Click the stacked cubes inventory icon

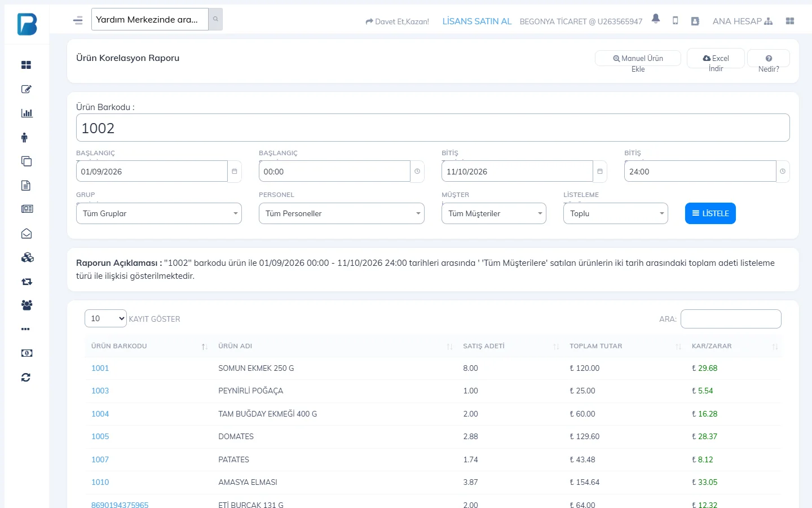[27, 257]
